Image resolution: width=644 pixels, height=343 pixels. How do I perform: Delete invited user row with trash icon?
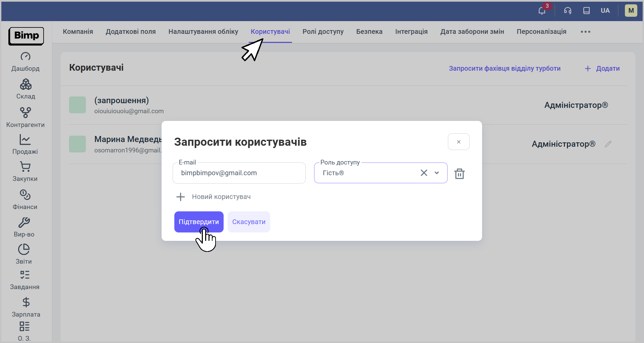(459, 174)
